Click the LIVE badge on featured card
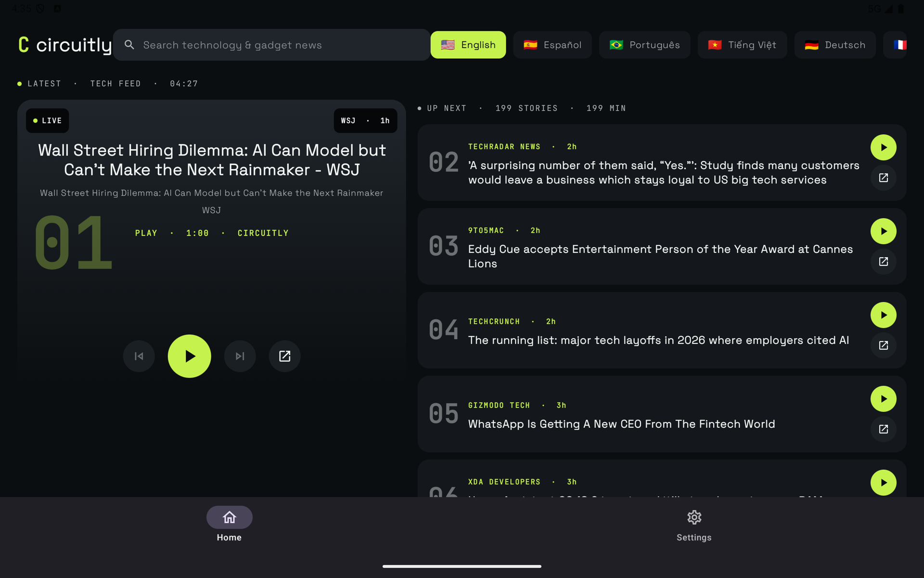The width and height of the screenshot is (924, 578). point(47,120)
